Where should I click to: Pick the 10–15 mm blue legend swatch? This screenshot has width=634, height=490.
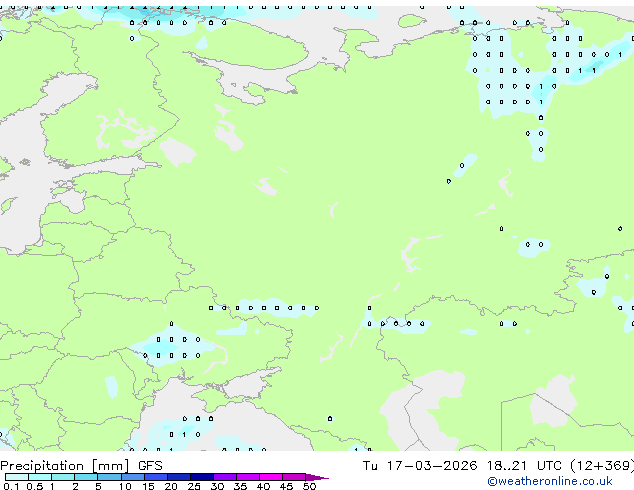click(x=132, y=477)
